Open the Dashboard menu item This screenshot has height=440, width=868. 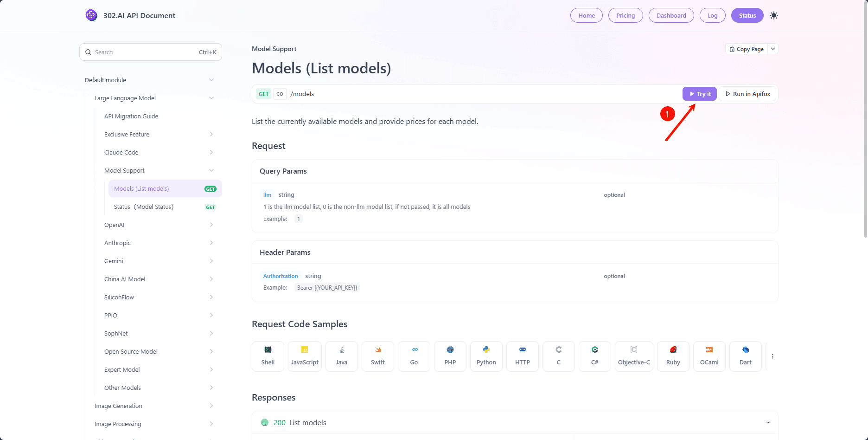671,15
